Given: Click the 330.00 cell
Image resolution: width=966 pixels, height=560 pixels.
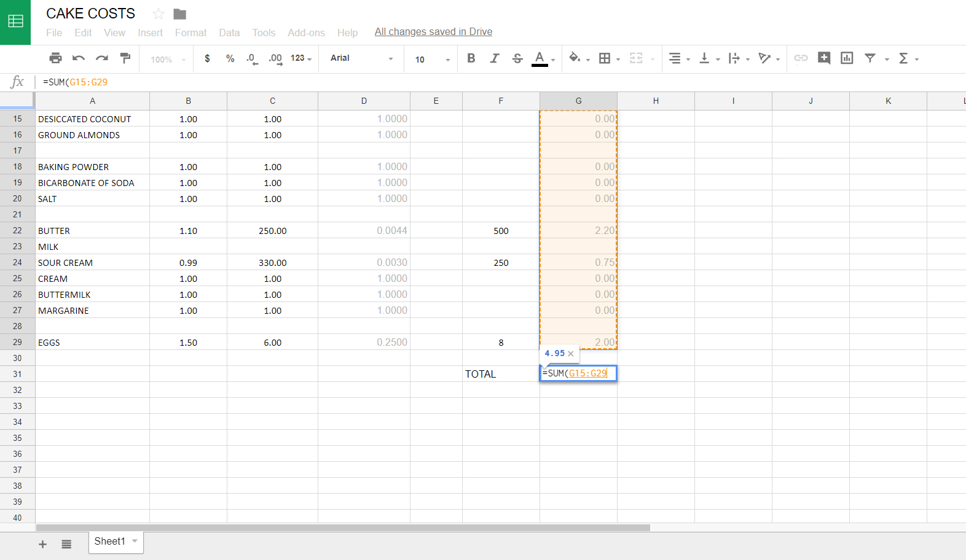Looking at the screenshot, I should [x=272, y=262].
